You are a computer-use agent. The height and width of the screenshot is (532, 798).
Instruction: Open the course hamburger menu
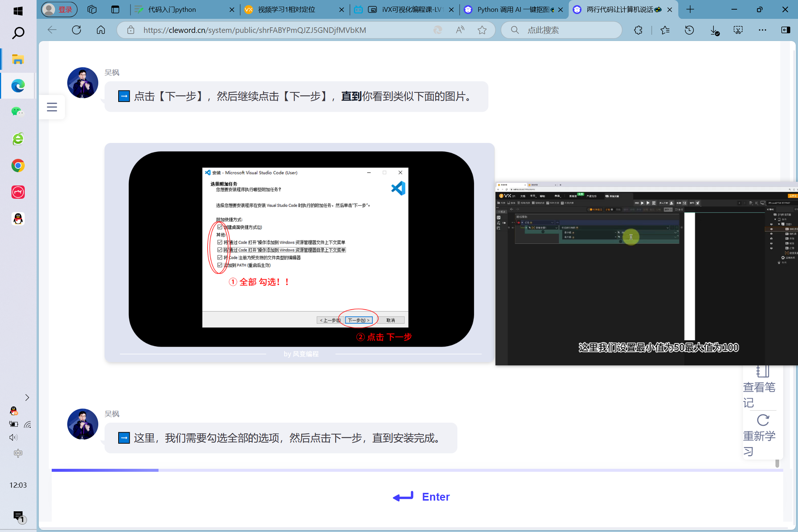tap(52, 107)
